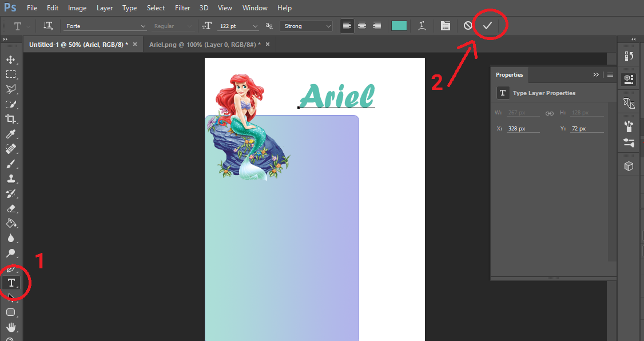The image size is (644, 341).
Task: Toggle text orientation button
Action: pos(48,26)
